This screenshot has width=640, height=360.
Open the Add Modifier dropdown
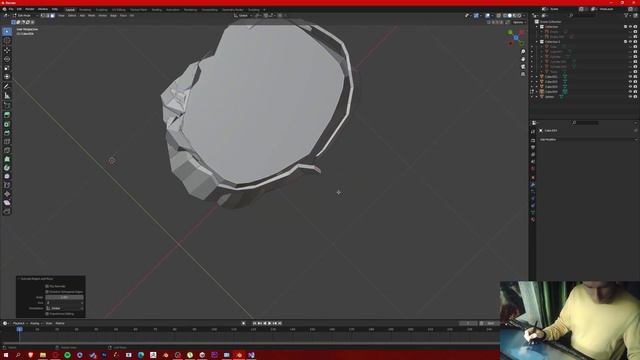point(588,140)
